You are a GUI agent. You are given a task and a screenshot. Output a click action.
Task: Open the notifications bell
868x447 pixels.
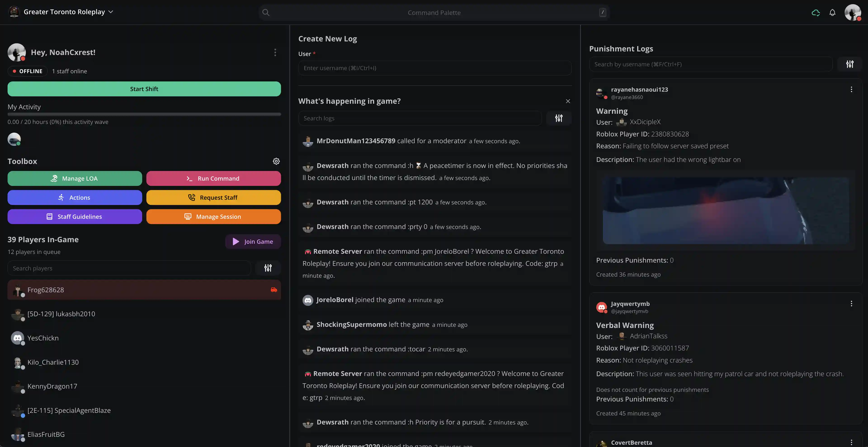pos(832,12)
